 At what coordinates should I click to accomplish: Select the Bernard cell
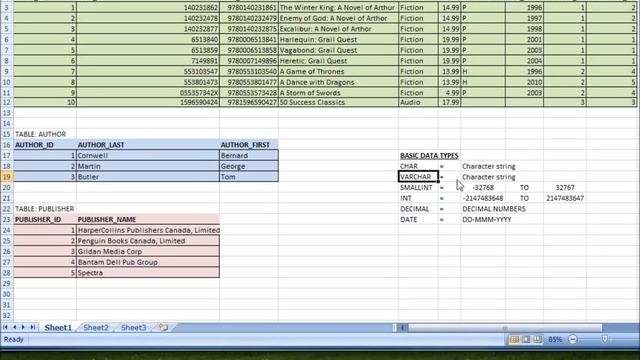pyautogui.click(x=249, y=156)
